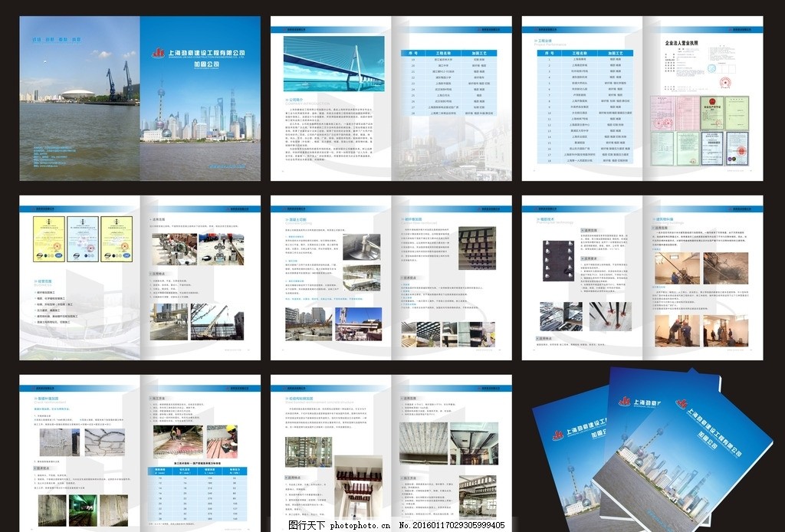Click the blue data table under construction photos
This screenshot has height=532, width=785.
[200, 491]
